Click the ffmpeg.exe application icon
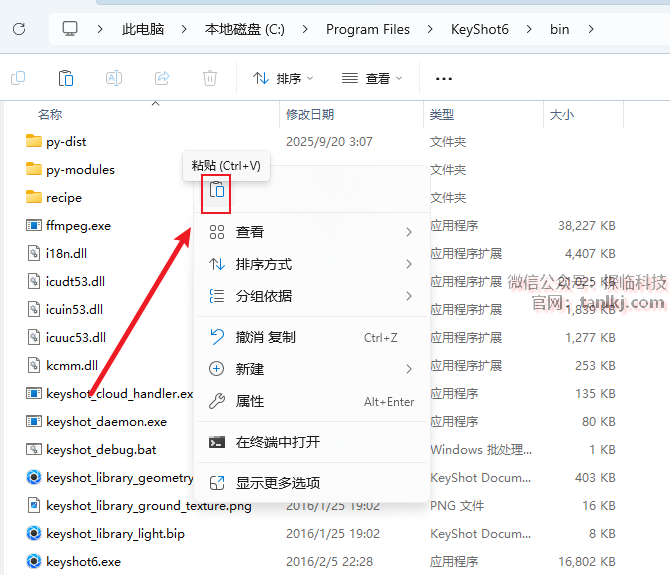This screenshot has width=670, height=577. coord(34,225)
